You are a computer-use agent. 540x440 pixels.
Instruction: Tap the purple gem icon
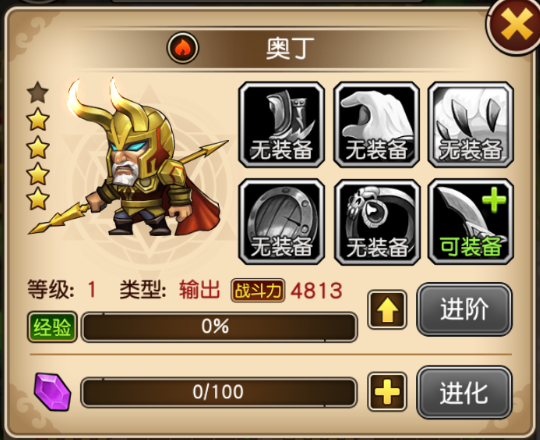(x=52, y=392)
